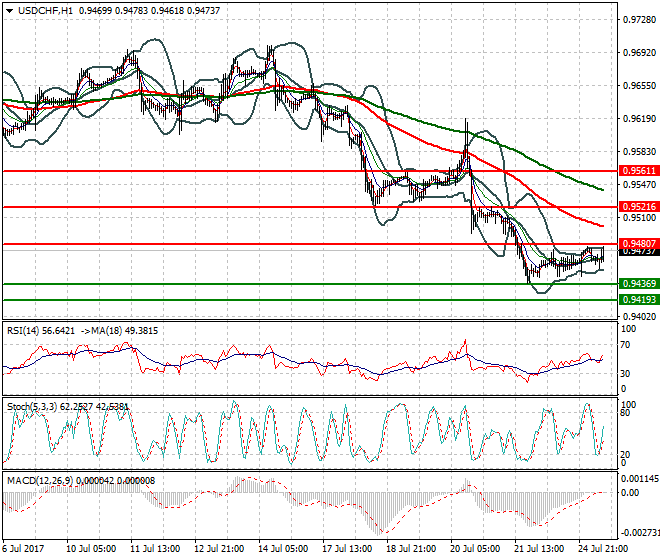This screenshot has width=660, height=560.
Task: Select the 0.94193 green support price label
Action: (x=639, y=300)
